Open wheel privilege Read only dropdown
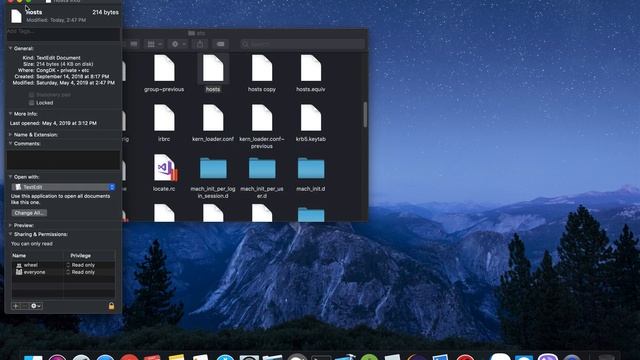Image resolution: width=640 pixels, height=360 pixels. tap(80, 265)
